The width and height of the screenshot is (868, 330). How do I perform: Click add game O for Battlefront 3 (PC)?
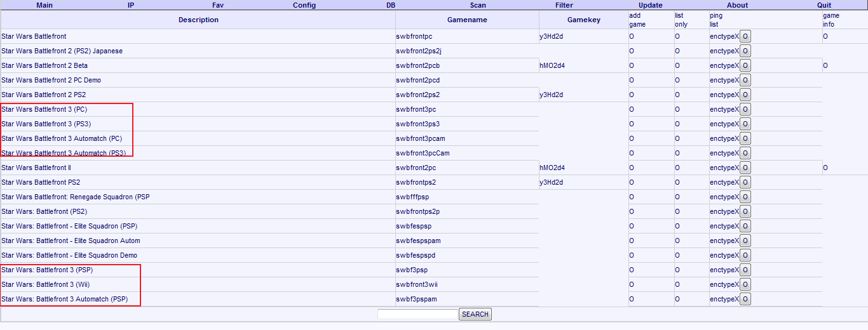tap(632, 110)
